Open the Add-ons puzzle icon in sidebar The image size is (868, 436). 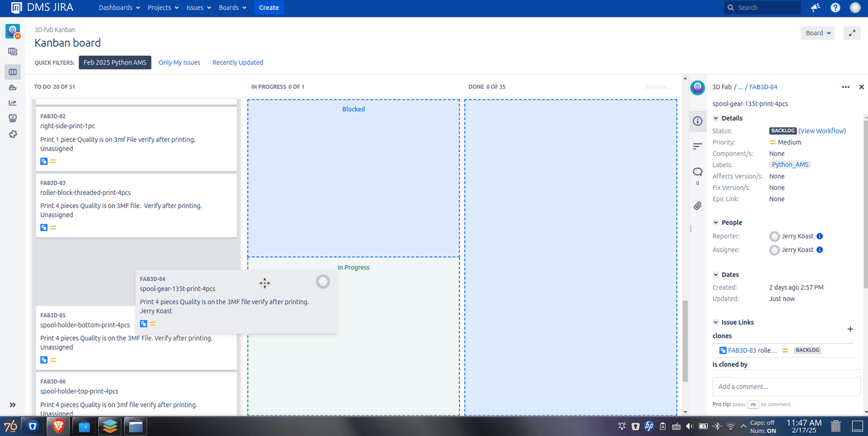[12, 134]
